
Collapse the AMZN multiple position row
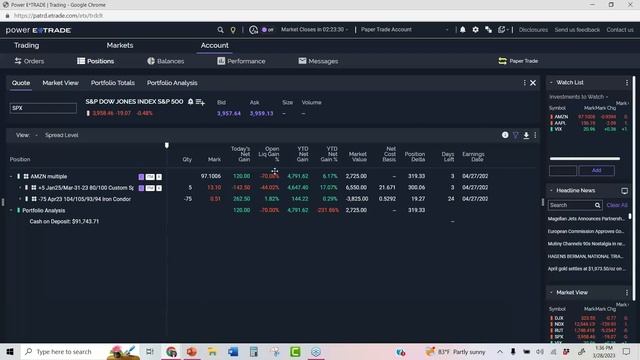[x=11, y=177]
